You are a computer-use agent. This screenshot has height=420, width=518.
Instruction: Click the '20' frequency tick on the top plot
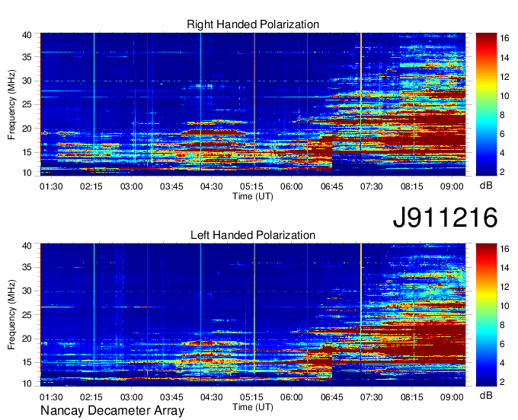point(27,129)
